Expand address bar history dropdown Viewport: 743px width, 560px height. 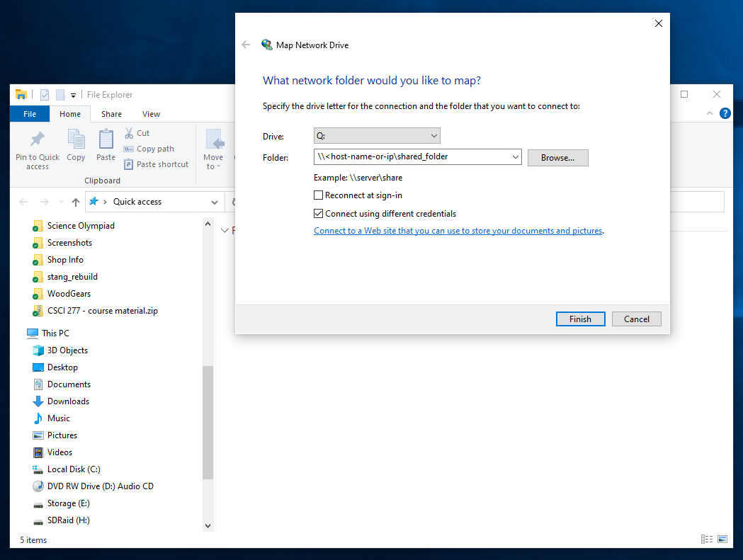(x=215, y=202)
